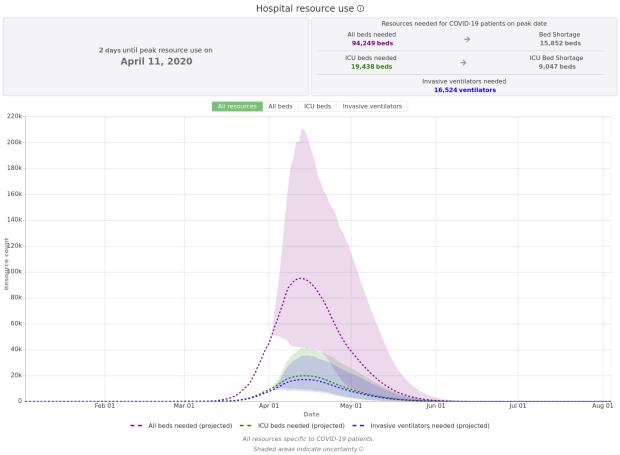Click the Resources needed for COVID-19 patients heading
620x455 pixels.
click(x=464, y=24)
